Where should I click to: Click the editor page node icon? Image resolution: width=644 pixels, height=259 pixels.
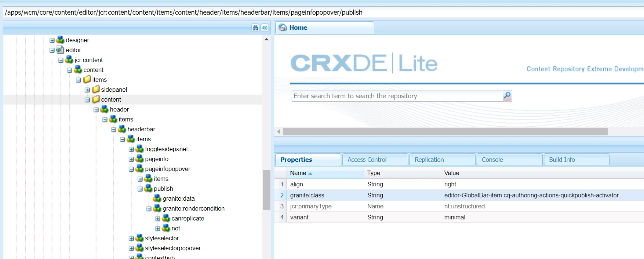click(60, 50)
